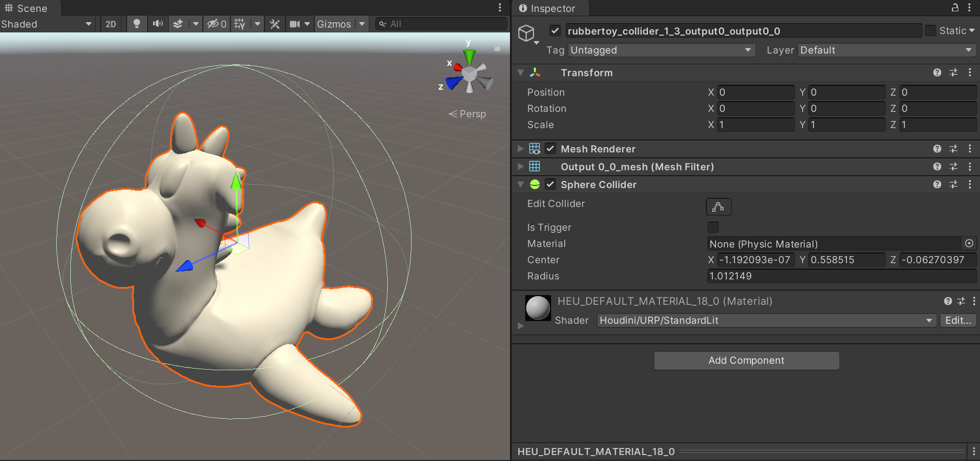Toggle 2D view mode in Scene
The image size is (980, 461).
pyautogui.click(x=111, y=24)
